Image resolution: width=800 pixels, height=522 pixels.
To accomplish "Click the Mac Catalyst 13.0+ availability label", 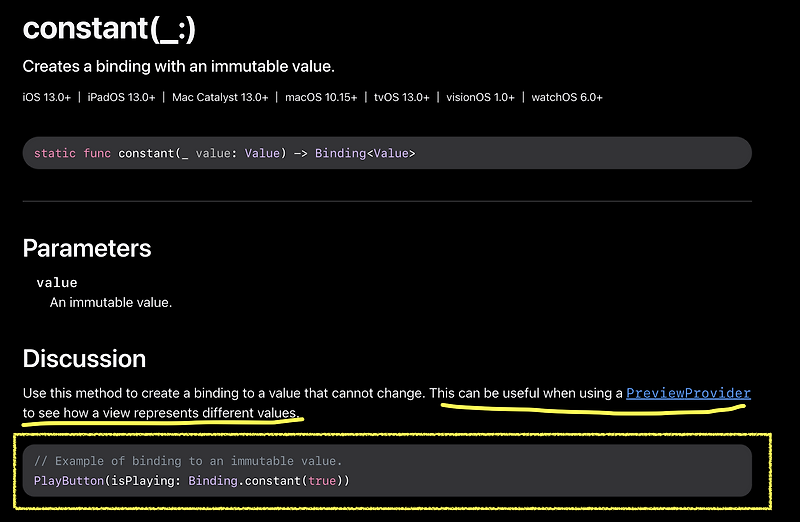I will pos(220,97).
